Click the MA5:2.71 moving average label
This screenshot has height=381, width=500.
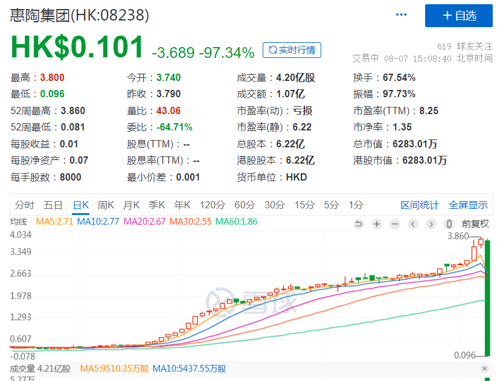[54, 222]
